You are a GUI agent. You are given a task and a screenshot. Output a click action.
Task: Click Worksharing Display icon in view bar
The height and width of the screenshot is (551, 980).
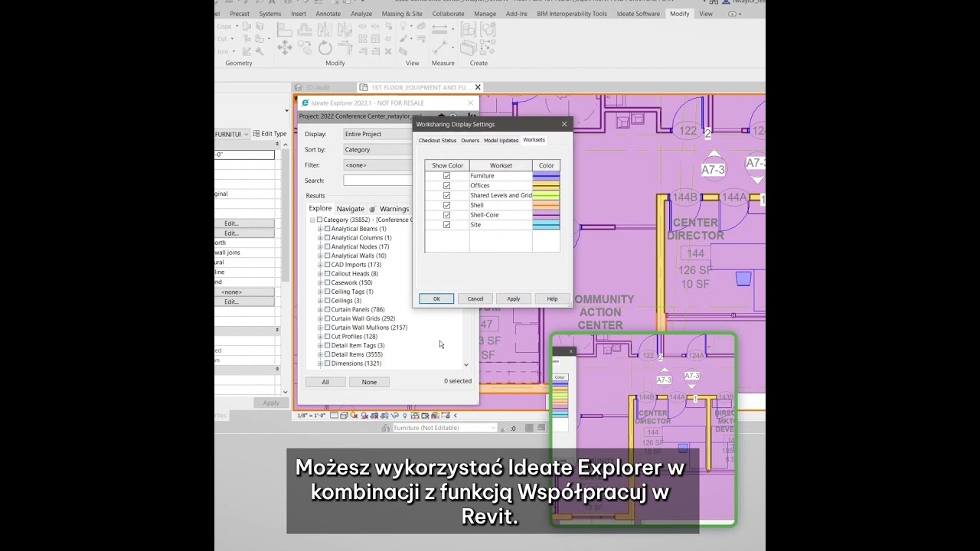click(x=415, y=416)
